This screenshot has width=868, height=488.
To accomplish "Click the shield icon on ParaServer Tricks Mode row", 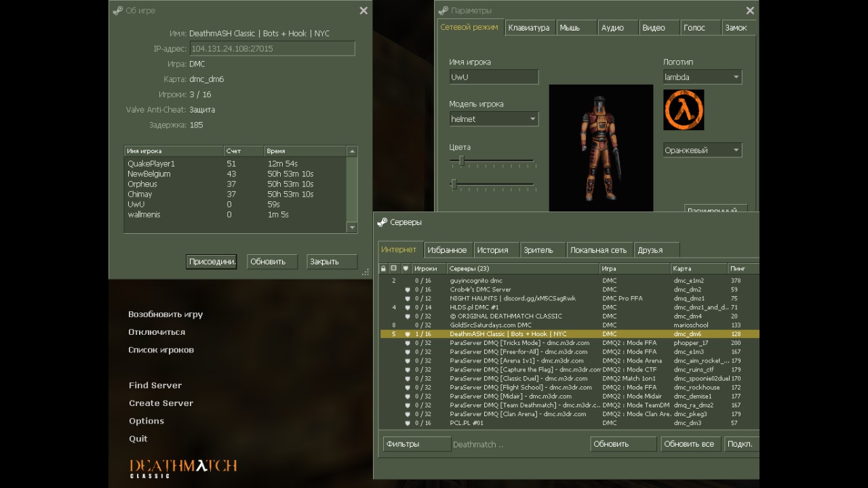I will click(x=408, y=343).
